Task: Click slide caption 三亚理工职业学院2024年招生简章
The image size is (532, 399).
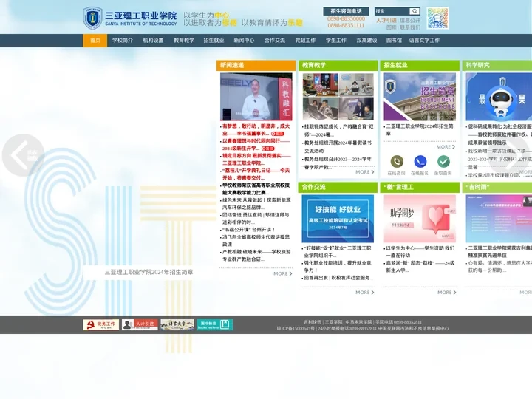Action: tap(149, 272)
